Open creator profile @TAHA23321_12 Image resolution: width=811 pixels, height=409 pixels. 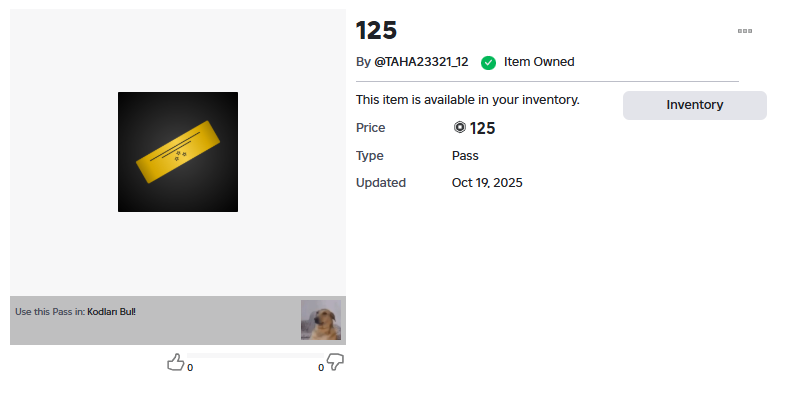421,62
